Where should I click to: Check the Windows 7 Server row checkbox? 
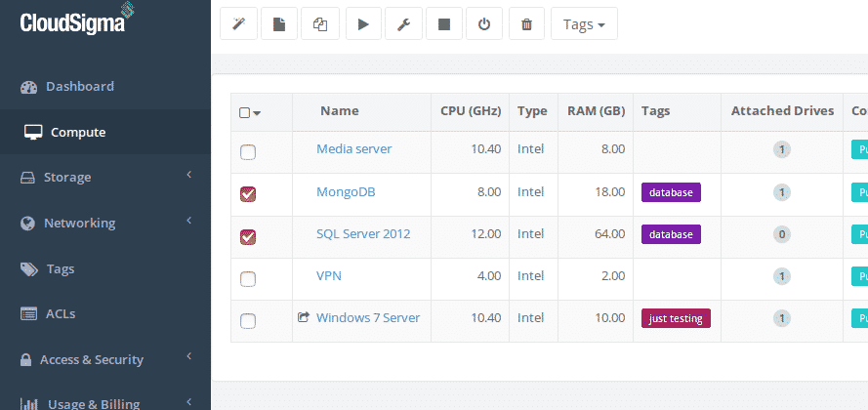[248, 321]
